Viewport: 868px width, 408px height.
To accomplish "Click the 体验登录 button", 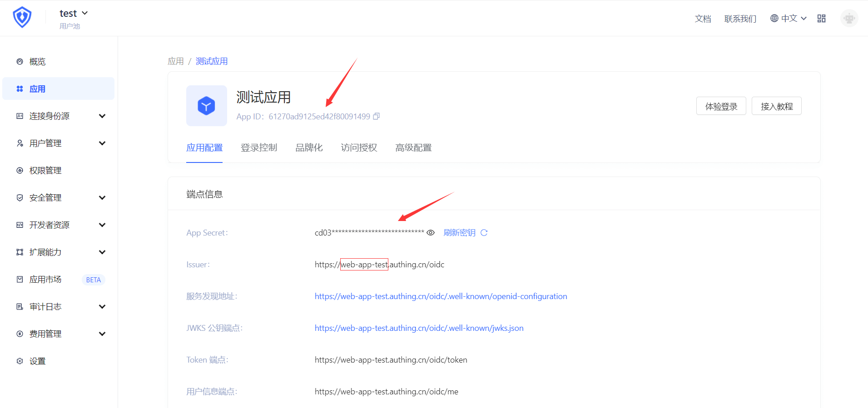I will (721, 106).
